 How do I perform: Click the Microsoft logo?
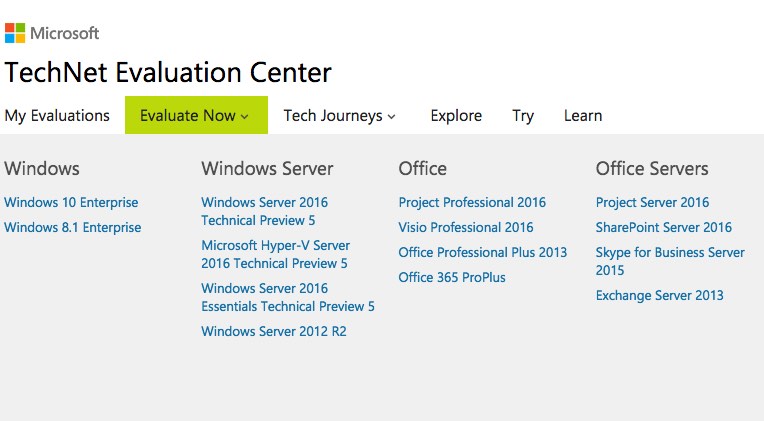pos(52,33)
